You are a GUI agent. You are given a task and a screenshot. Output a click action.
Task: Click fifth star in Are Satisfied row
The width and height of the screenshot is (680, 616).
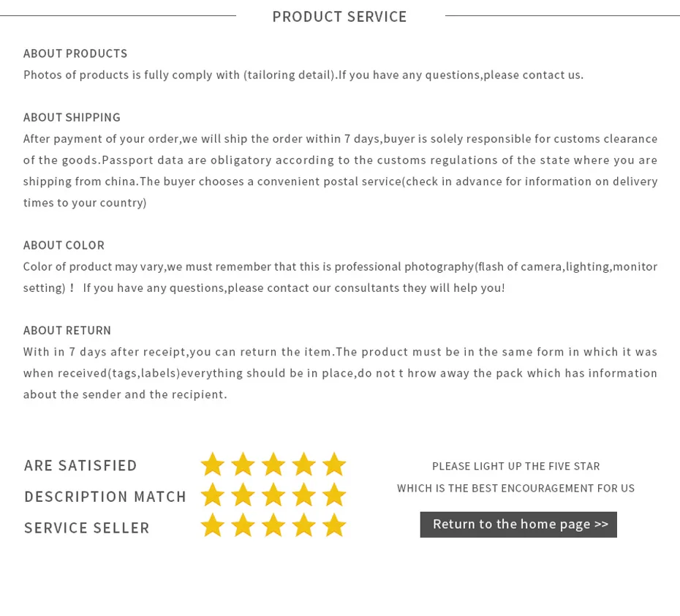pyautogui.click(x=334, y=465)
